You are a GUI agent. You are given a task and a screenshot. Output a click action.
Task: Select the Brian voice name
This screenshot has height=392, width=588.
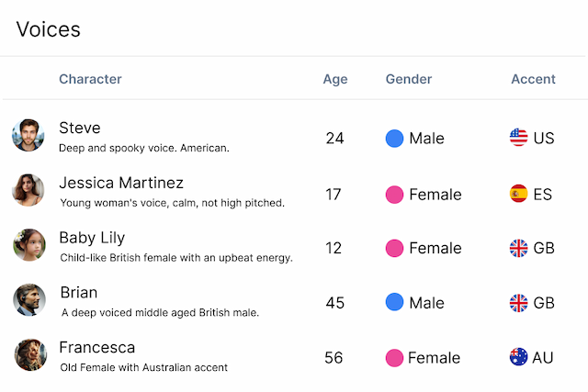(x=78, y=293)
